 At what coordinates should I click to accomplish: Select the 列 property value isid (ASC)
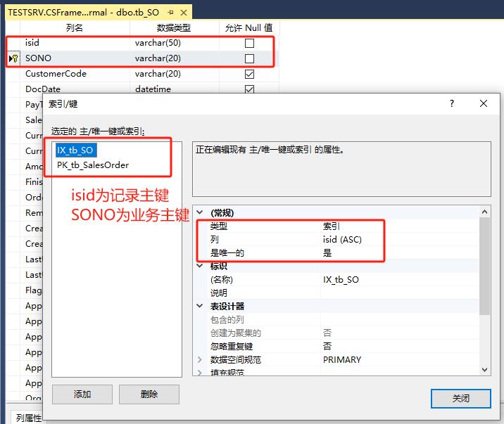(x=342, y=240)
